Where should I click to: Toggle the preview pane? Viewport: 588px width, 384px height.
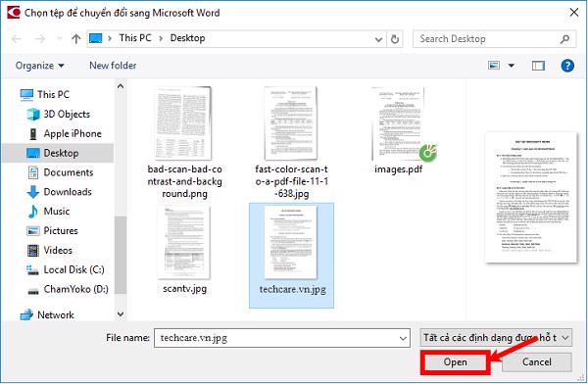click(x=538, y=66)
